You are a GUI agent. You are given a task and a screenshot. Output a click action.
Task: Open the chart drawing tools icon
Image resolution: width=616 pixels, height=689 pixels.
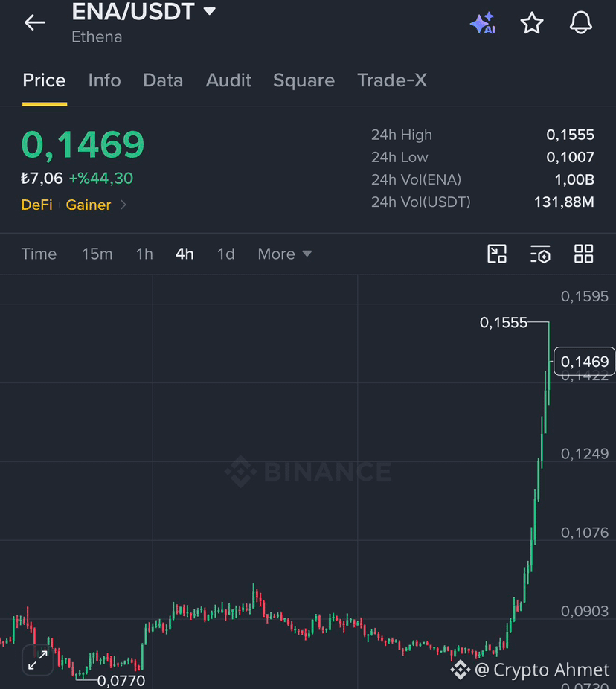click(497, 254)
